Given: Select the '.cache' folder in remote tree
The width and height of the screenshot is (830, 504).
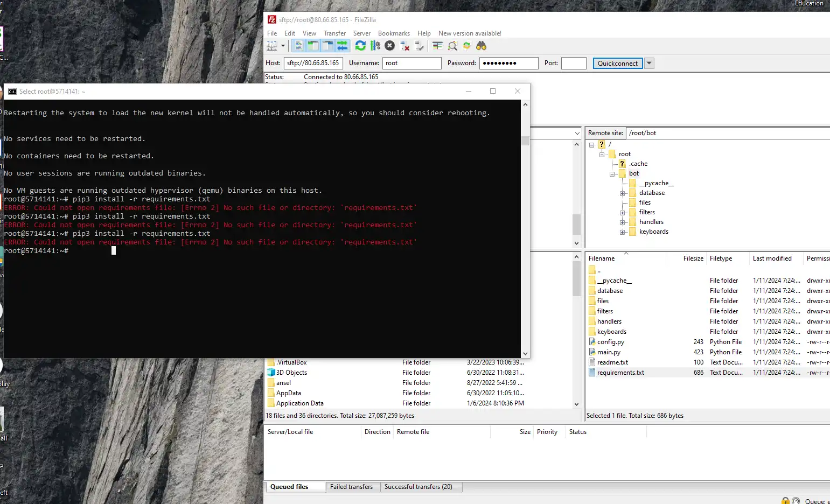Looking at the screenshot, I should click(x=638, y=164).
